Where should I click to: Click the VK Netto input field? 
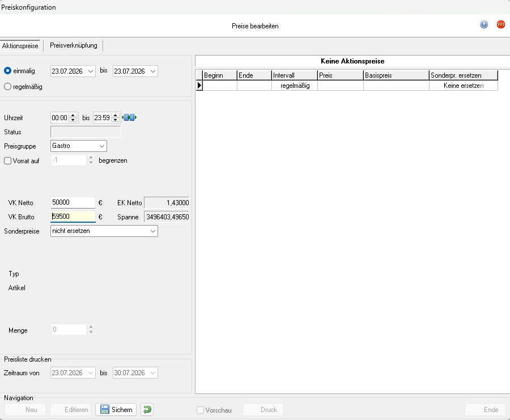coord(73,202)
